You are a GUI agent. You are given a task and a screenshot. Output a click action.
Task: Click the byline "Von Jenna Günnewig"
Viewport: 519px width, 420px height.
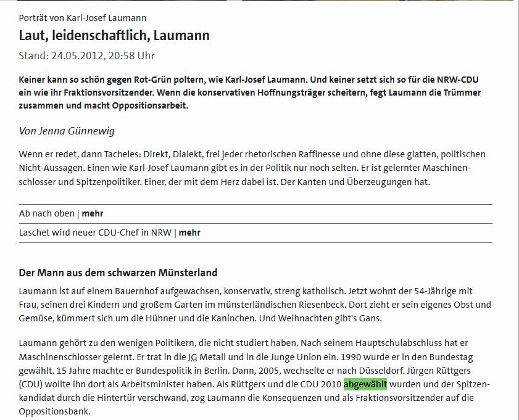(67, 131)
